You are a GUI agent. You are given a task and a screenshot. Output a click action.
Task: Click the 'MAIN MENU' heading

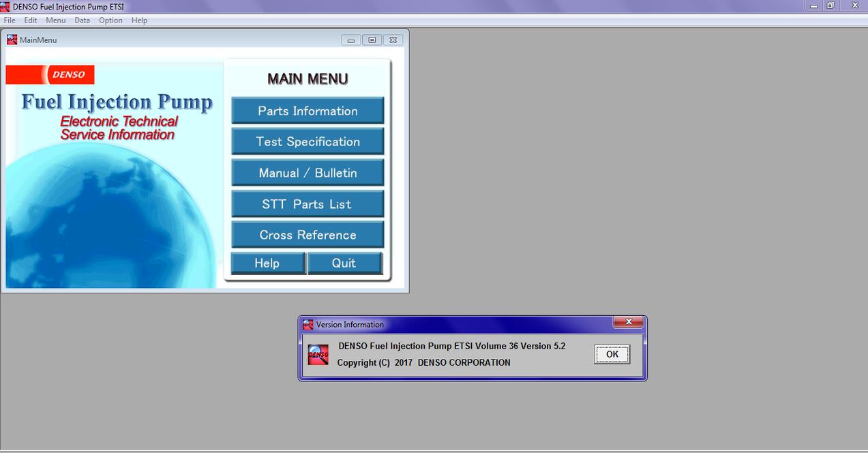308,79
